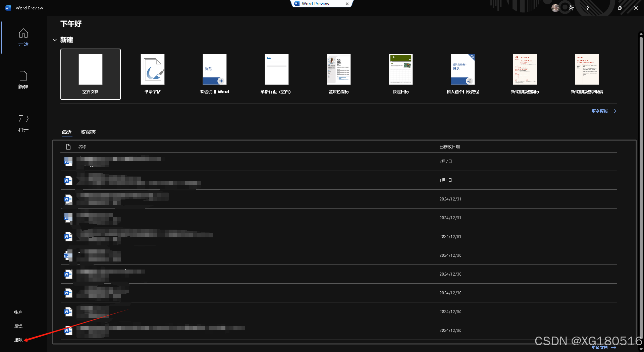Click the Word logo in the title bar
Image resolution: width=644 pixels, height=352 pixels.
(8, 8)
